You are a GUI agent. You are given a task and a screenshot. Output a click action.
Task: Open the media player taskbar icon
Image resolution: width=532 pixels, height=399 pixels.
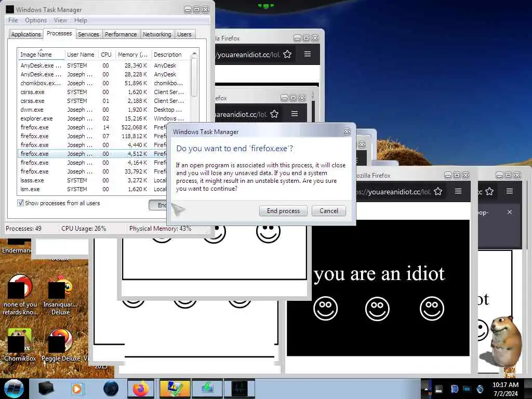[x=77, y=389]
